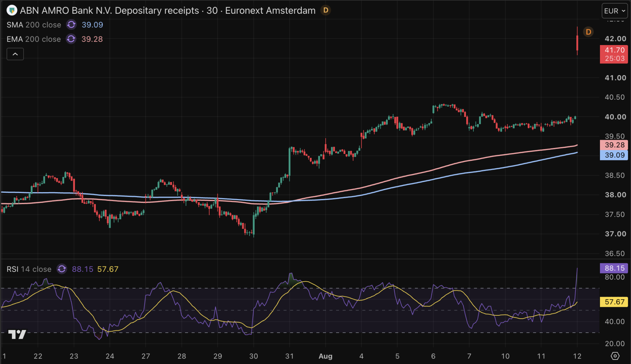
Task: Click the EMA value 39.28 in legend
Action: click(92, 39)
